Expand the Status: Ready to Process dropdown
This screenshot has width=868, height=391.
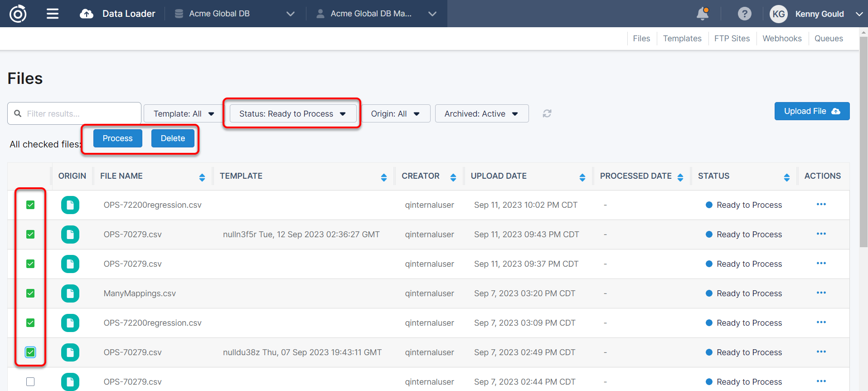292,113
